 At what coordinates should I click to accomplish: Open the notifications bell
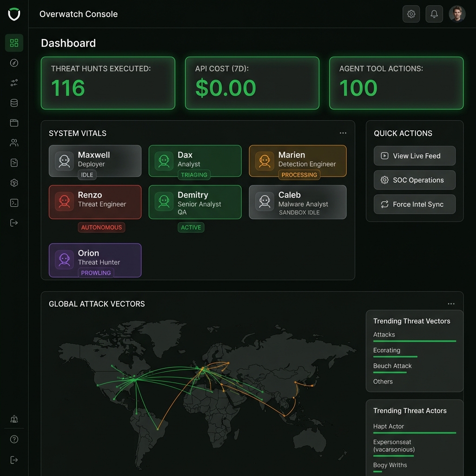[x=434, y=14]
